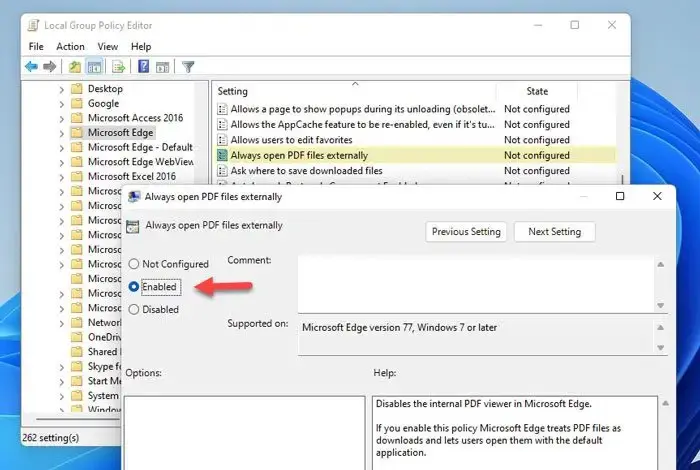Open the Help question mark toolbar icon
This screenshot has width=700, height=470.
(143, 67)
